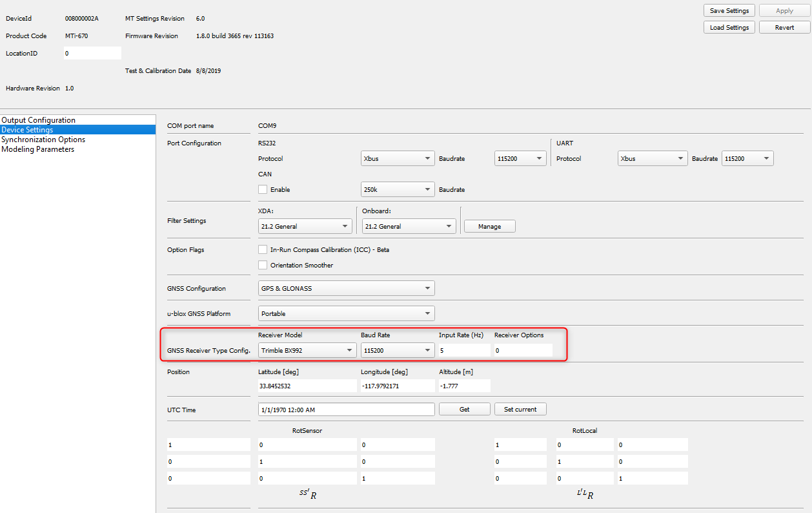The image size is (812, 513).
Task: Open the Onboard filter profile dropdown
Action: coord(408,225)
